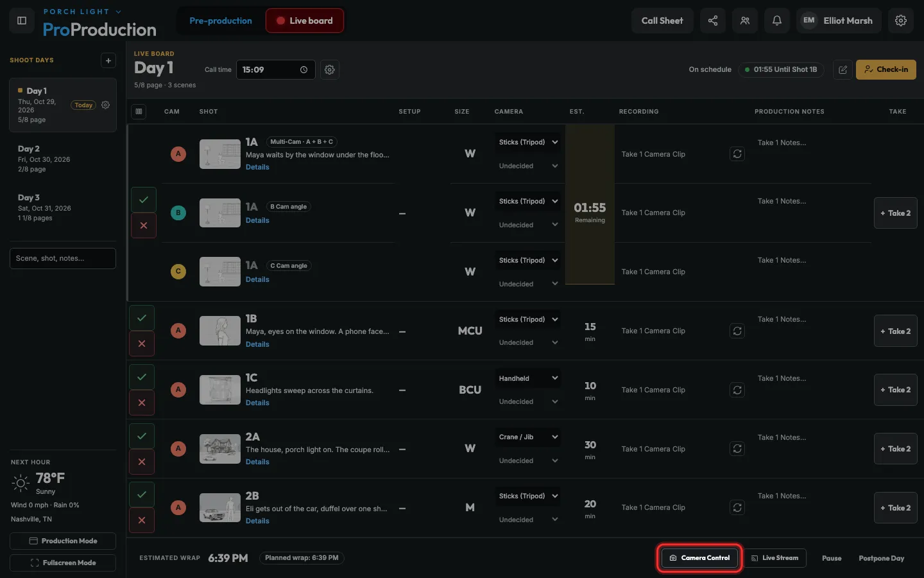The image size is (924, 578).
Task: Open the notifications bell
Action: (x=777, y=21)
